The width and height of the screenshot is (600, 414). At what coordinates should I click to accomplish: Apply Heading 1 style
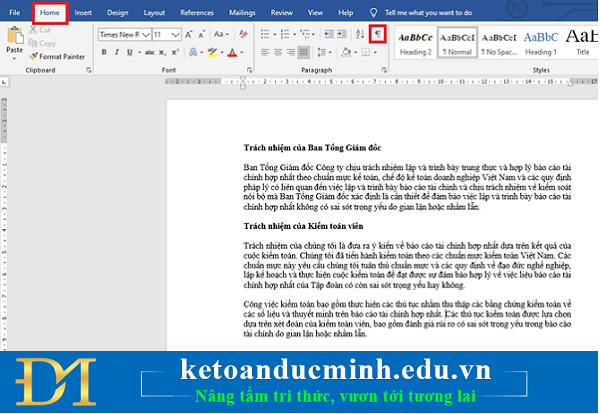click(541, 43)
